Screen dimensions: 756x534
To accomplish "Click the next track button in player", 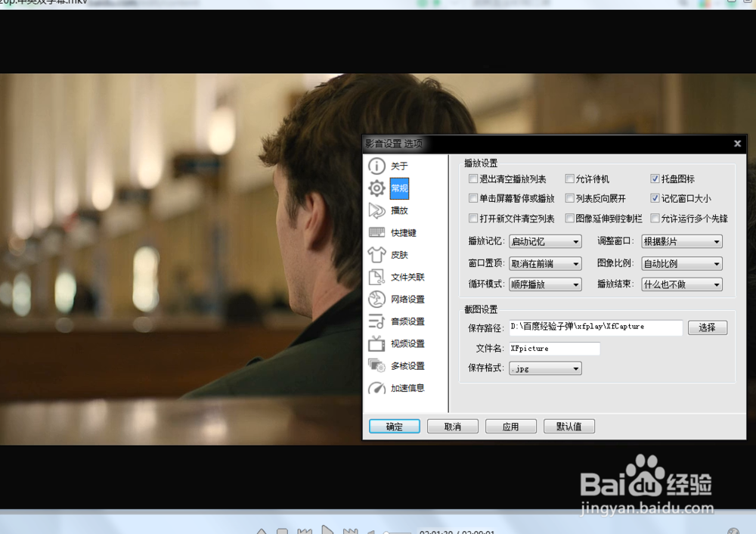I will pos(351,531).
